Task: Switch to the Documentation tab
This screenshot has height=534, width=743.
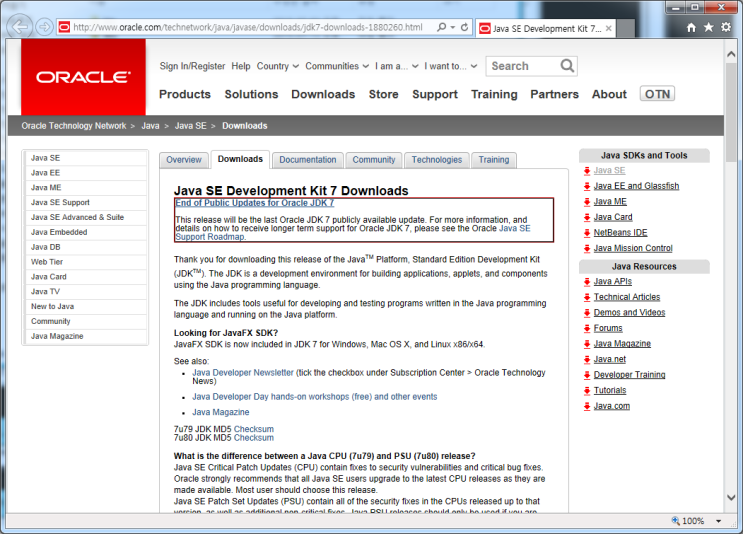Action: click(307, 160)
